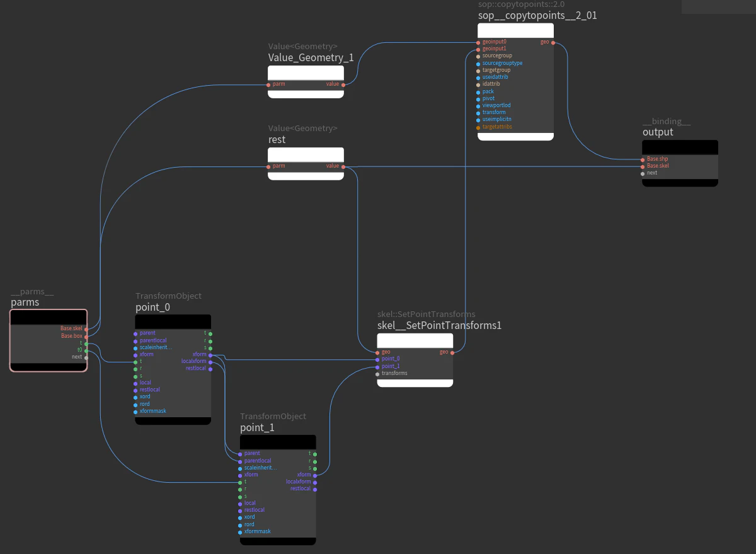
Task: Click idattrib port on copytopoints node
Action: pos(478,84)
